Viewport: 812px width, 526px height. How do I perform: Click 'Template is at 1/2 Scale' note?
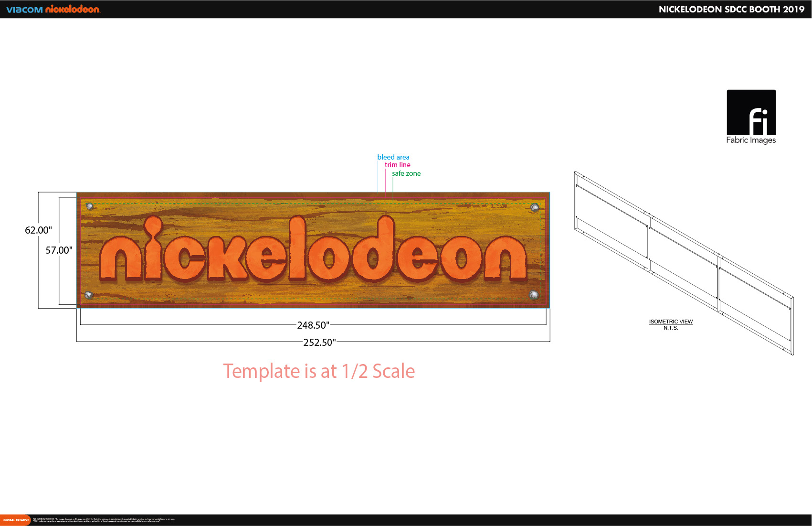pyautogui.click(x=319, y=371)
